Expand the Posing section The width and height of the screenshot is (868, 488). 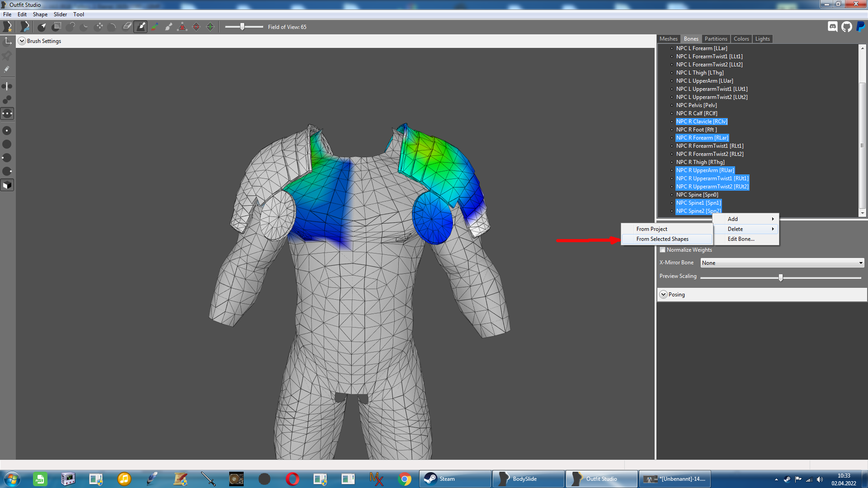tap(664, 295)
